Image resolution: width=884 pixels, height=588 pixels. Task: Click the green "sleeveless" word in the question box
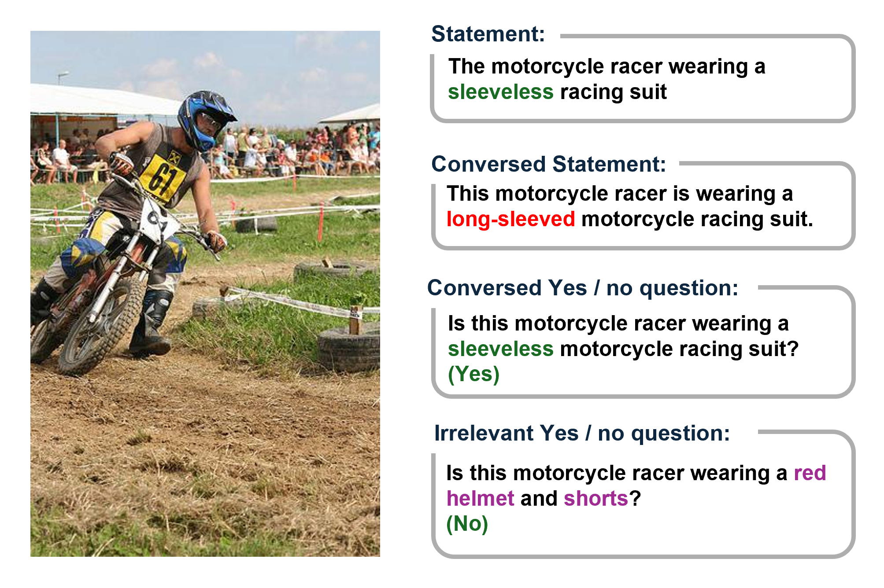pyautogui.click(x=500, y=349)
